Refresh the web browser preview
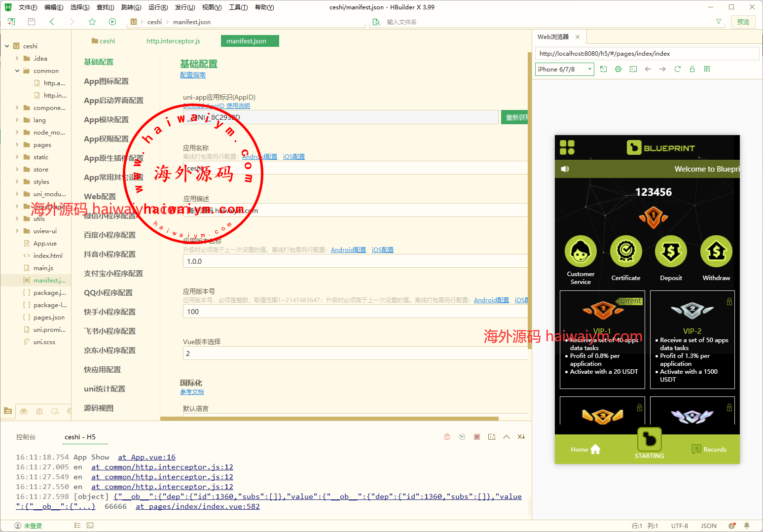This screenshot has height=532, width=763. (x=677, y=69)
